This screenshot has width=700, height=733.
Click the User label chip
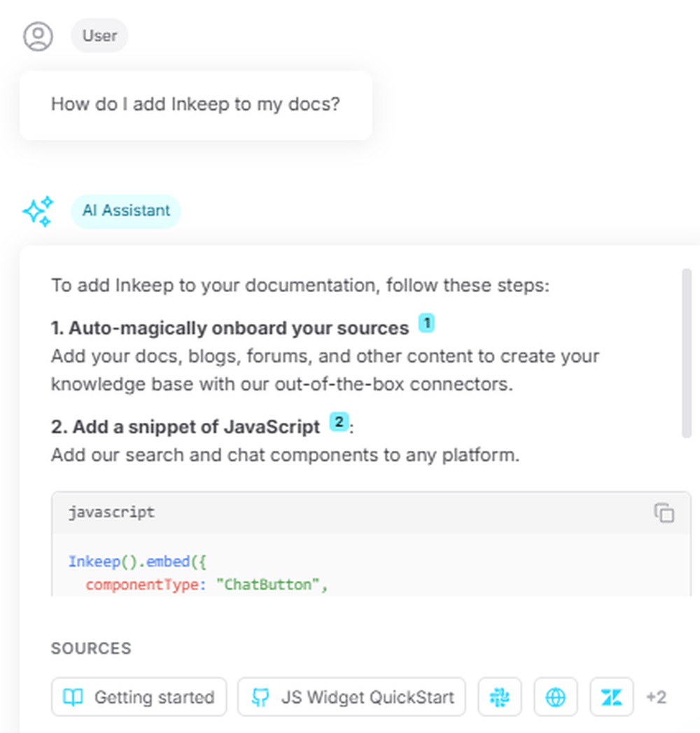click(99, 36)
